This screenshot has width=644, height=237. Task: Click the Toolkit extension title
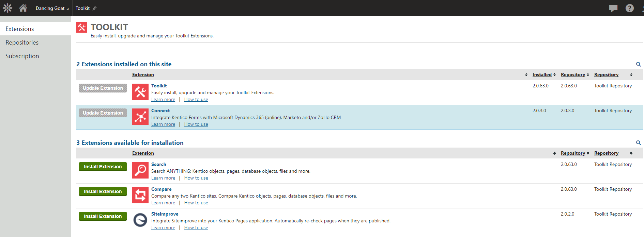point(159,86)
